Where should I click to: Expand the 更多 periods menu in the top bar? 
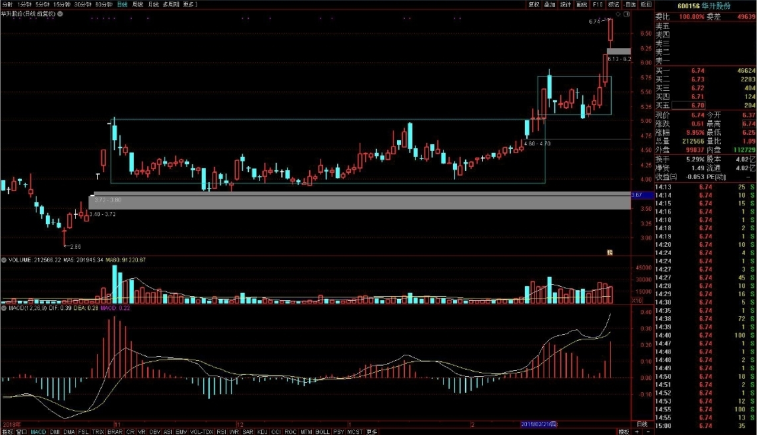(187, 4)
